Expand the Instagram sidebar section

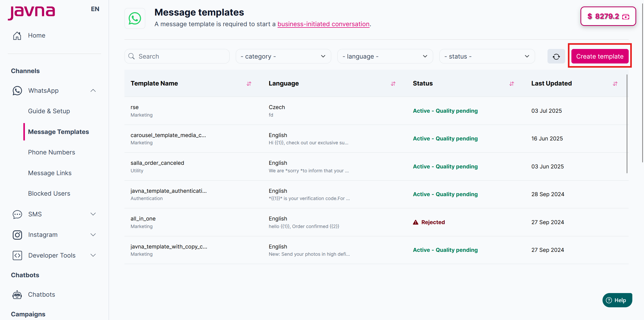coord(93,235)
